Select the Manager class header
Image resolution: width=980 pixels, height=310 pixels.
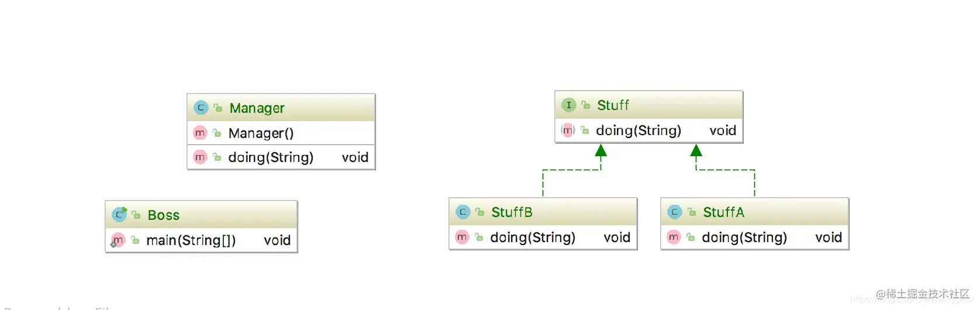(x=281, y=108)
